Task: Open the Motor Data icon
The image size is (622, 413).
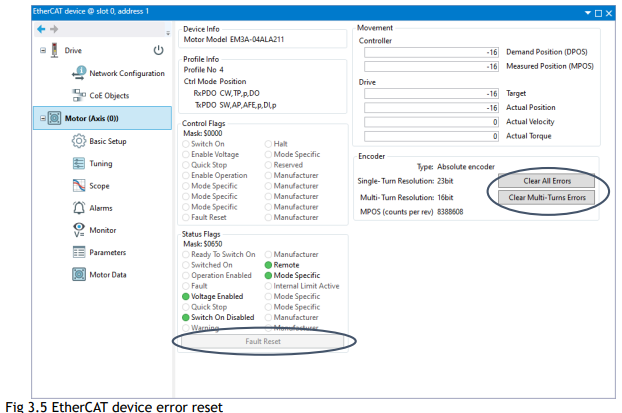Action: pos(79,275)
